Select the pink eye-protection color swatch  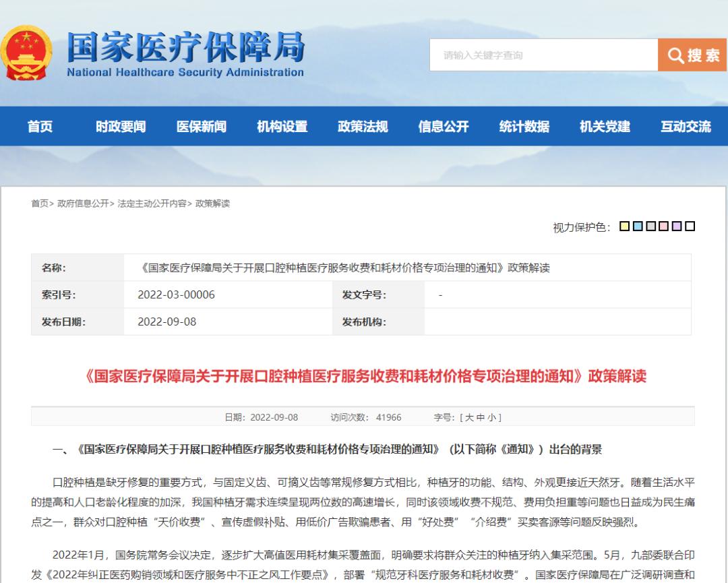663,226
